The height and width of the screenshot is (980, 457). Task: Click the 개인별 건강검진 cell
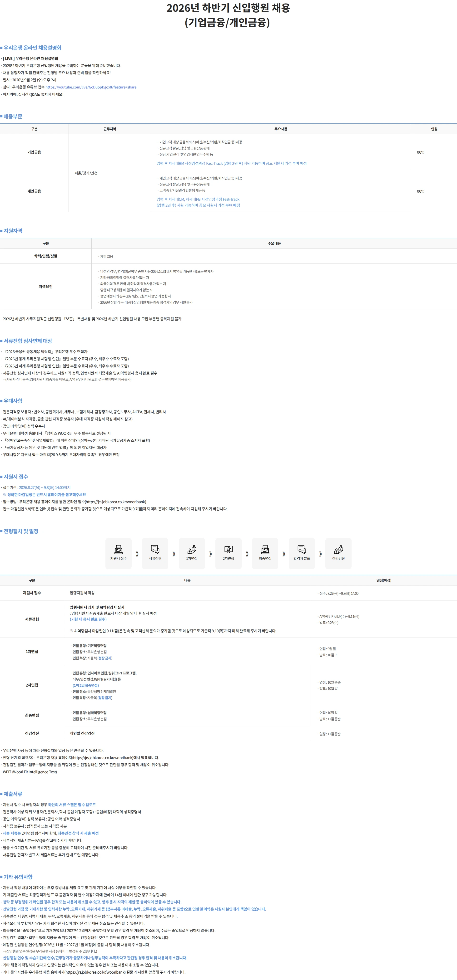pyautogui.click(x=82, y=733)
